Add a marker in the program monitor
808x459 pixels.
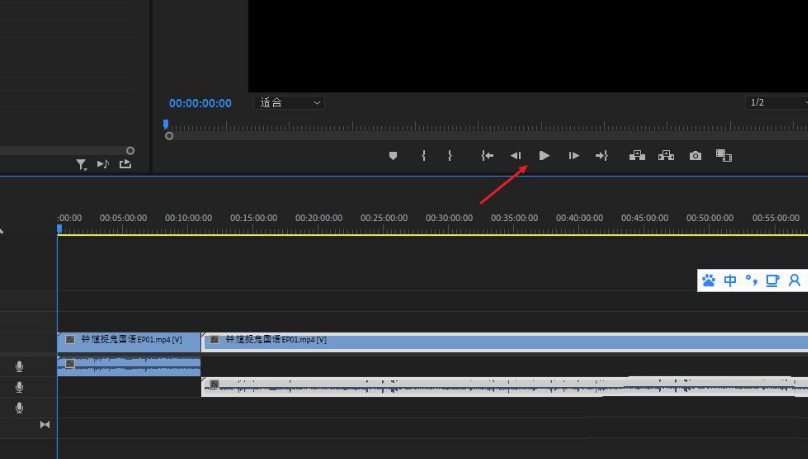(393, 156)
